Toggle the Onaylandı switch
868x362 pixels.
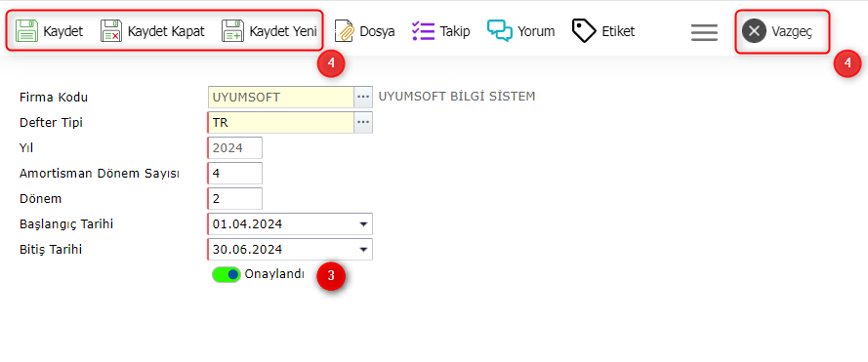(226, 274)
